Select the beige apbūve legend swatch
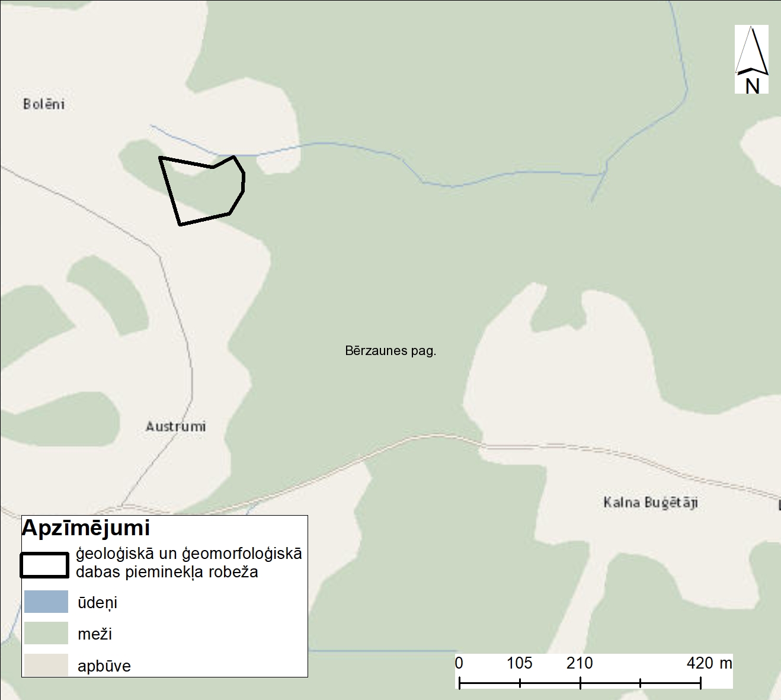The image size is (781, 700). [46, 664]
